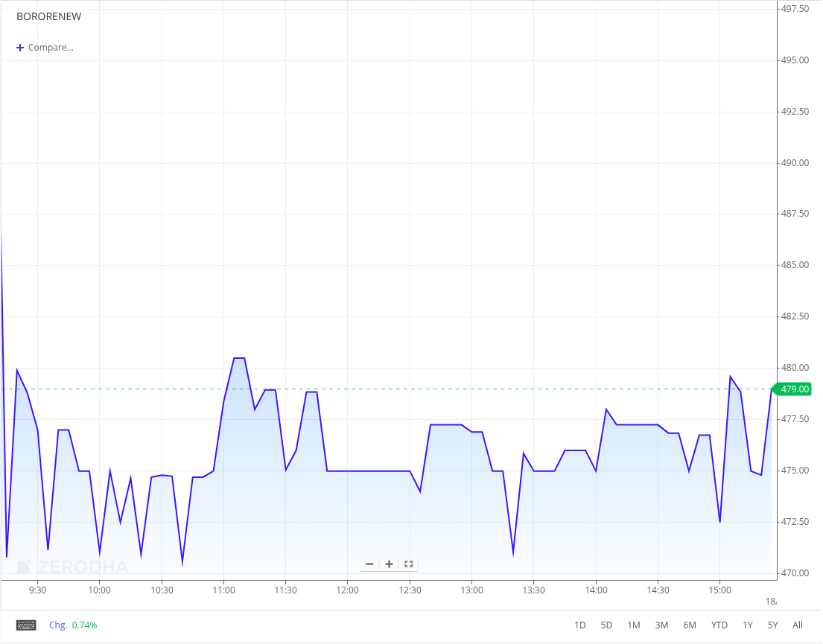823x644 pixels.
Task: Select the 1M time range
Action: pyautogui.click(x=634, y=625)
